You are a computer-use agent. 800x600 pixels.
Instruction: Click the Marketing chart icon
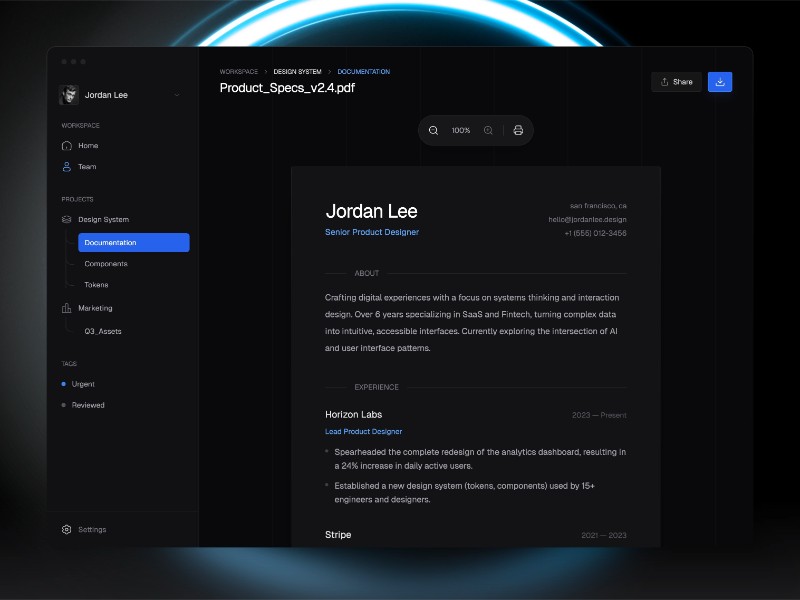click(67, 308)
